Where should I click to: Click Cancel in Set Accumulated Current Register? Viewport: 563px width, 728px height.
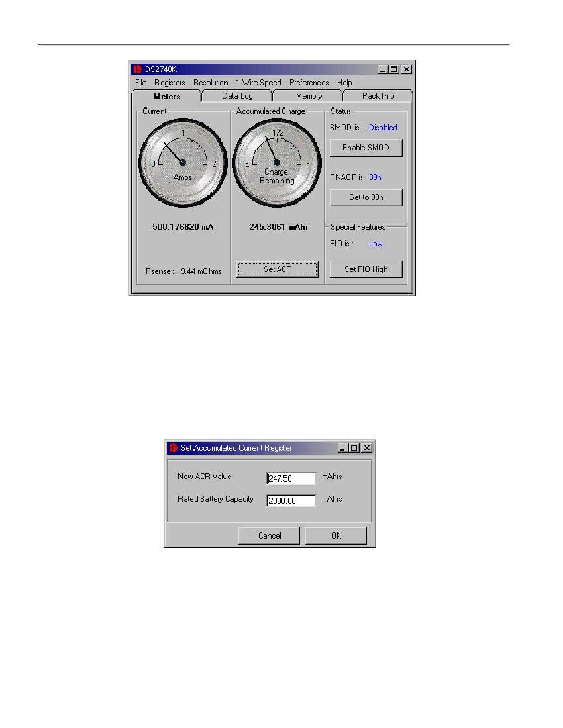(x=270, y=536)
